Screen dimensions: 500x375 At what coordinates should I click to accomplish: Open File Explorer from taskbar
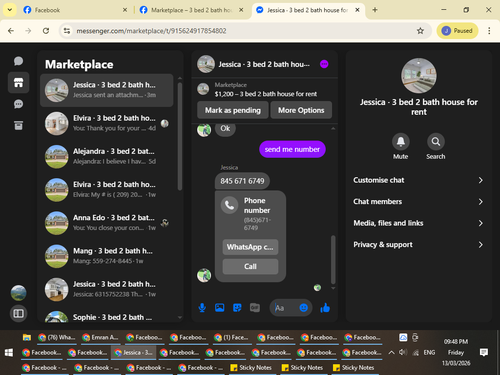(27, 337)
